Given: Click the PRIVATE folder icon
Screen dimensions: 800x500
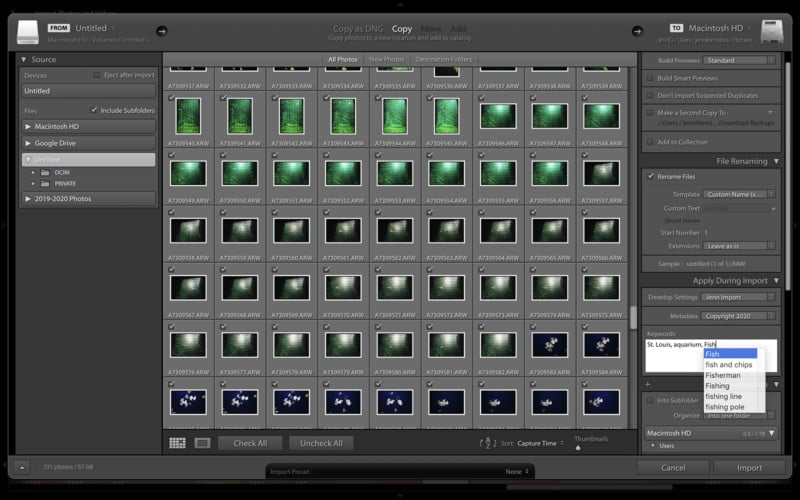Looking at the screenshot, I should pos(45,184).
